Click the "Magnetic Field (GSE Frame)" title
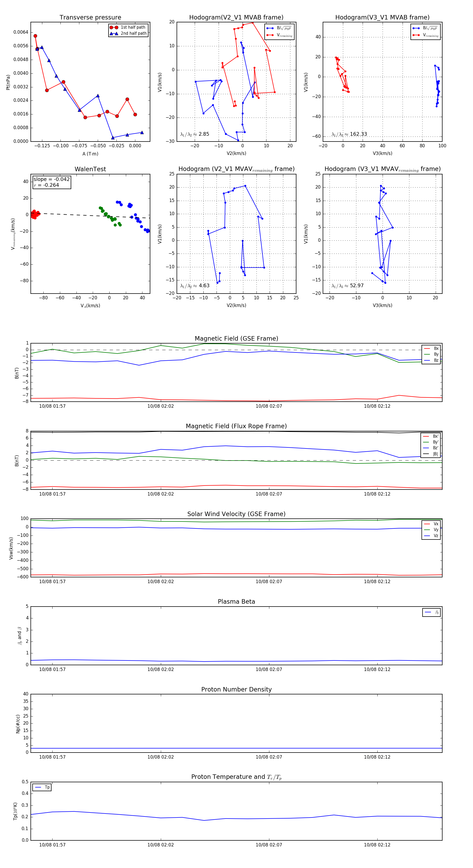The height and width of the screenshot is (868, 473). (236, 339)
